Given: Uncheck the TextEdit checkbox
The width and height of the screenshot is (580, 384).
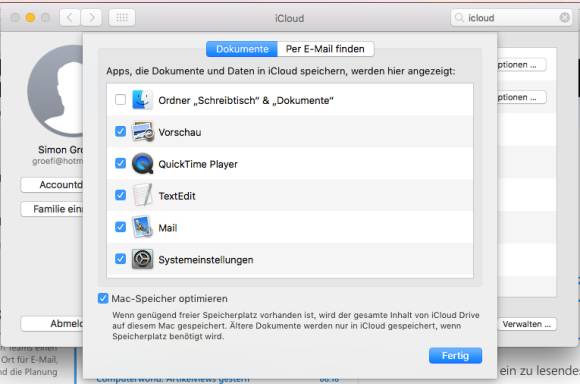Looking at the screenshot, I should 120,195.
